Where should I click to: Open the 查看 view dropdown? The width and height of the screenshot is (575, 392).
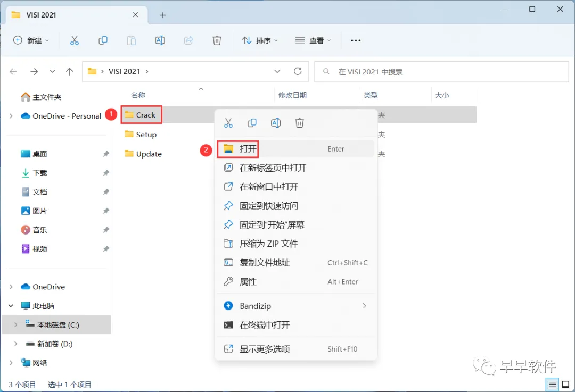(313, 40)
